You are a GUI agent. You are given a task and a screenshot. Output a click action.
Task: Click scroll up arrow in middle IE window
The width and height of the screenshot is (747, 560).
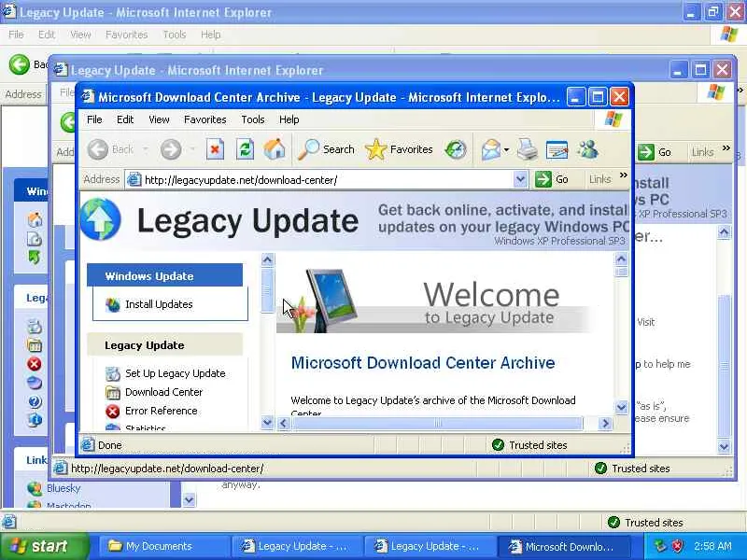[724, 232]
